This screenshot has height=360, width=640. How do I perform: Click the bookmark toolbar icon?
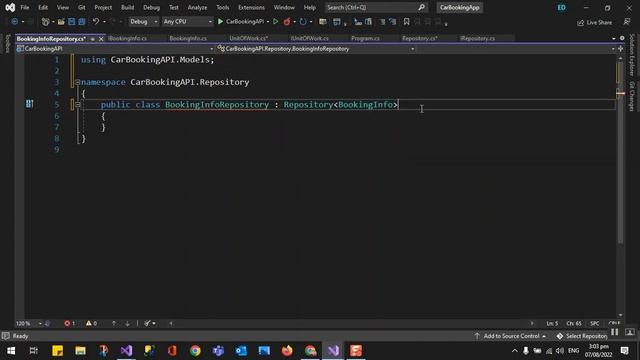407,22
